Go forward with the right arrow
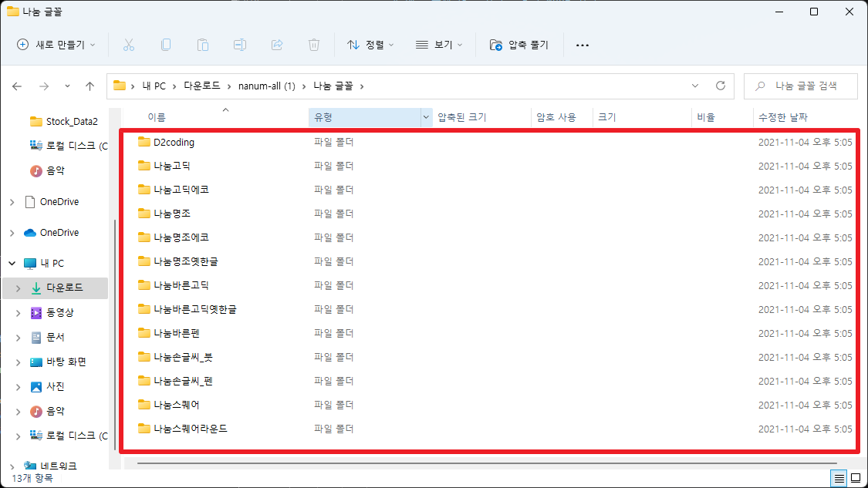 tap(44, 86)
